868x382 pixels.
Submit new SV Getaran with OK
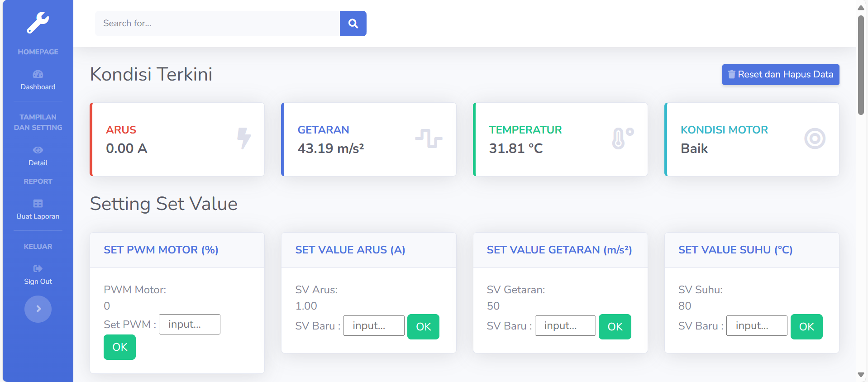[615, 327]
